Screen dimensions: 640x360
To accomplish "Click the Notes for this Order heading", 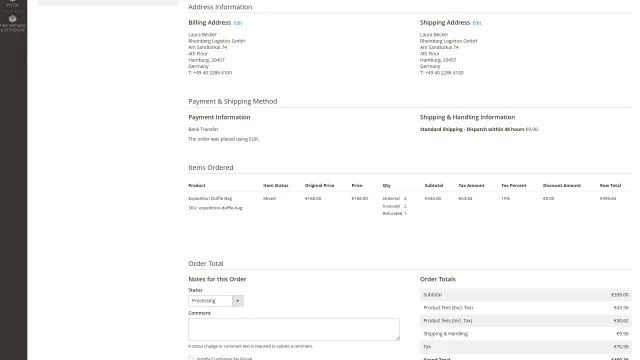I will coord(217,279).
